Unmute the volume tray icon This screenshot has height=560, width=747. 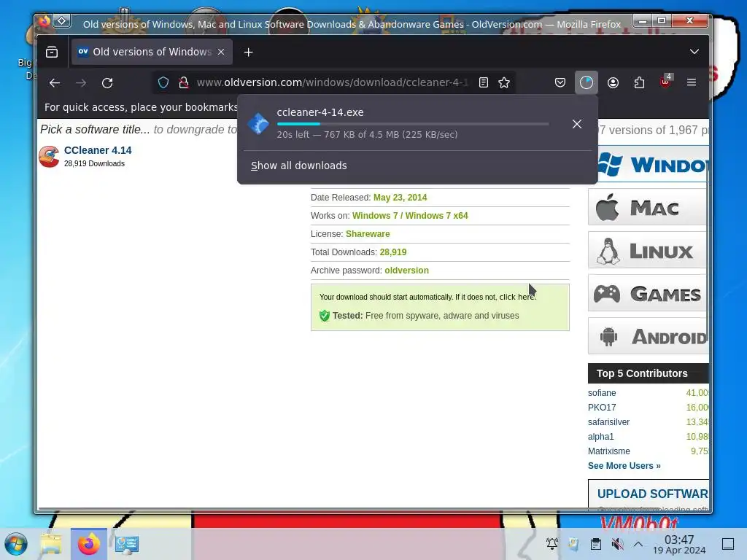[x=617, y=544]
